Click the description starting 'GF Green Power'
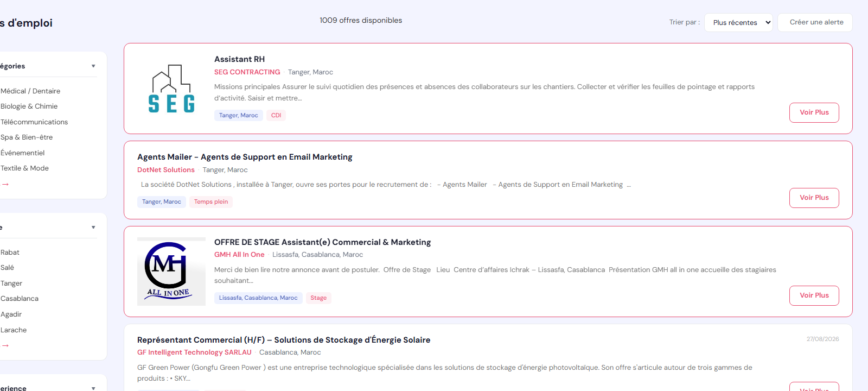The height and width of the screenshot is (391, 868). click(x=445, y=373)
